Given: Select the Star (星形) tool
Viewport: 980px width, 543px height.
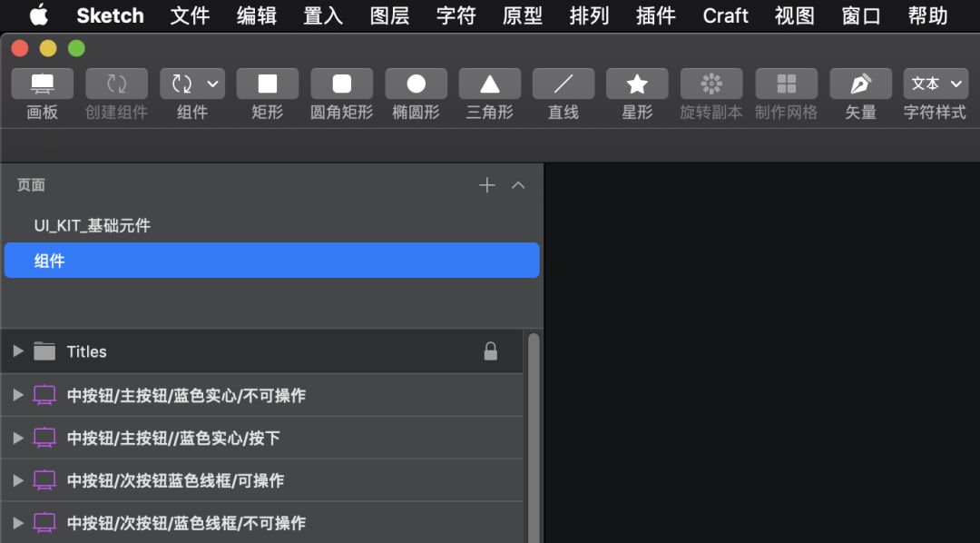Looking at the screenshot, I should 638,84.
